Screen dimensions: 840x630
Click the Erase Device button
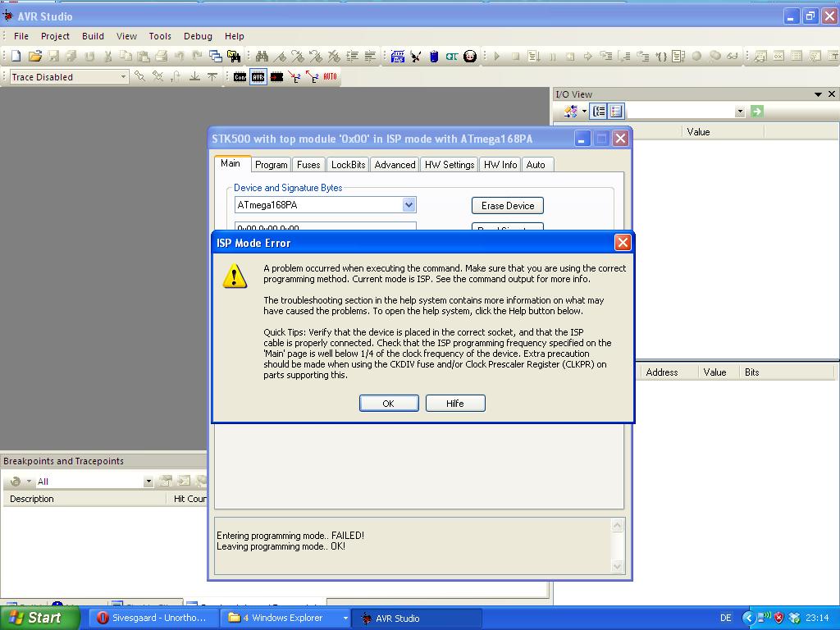pos(507,206)
